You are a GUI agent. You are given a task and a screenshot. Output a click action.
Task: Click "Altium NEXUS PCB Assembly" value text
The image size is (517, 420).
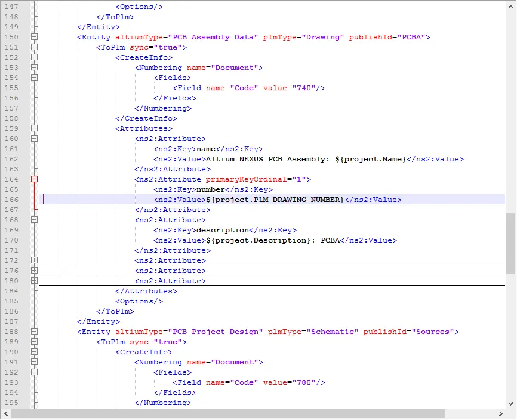pos(266,159)
